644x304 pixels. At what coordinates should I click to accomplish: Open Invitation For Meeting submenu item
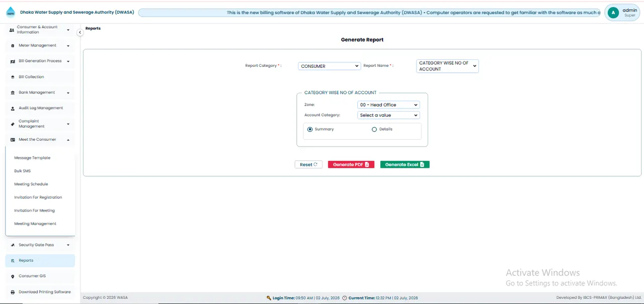coord(35,211)
